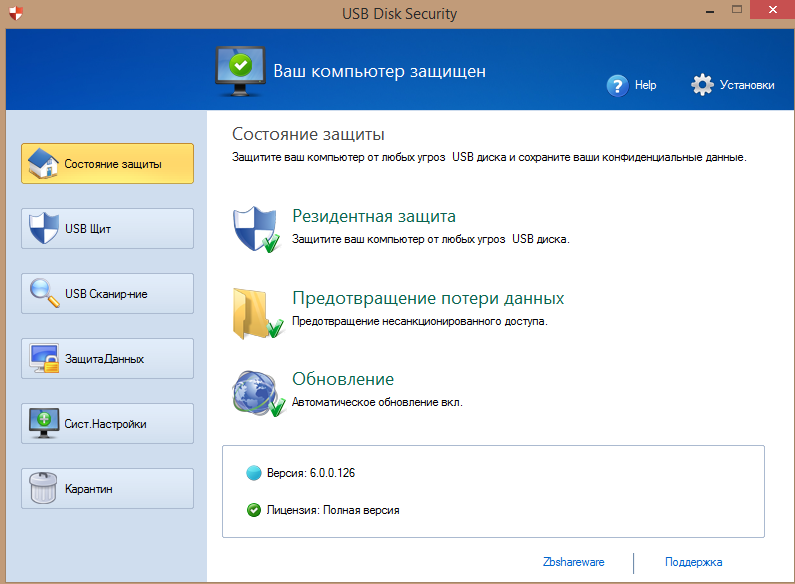Open the Состояние защиты sidebar section
The image size is (795, 584).
107,163
